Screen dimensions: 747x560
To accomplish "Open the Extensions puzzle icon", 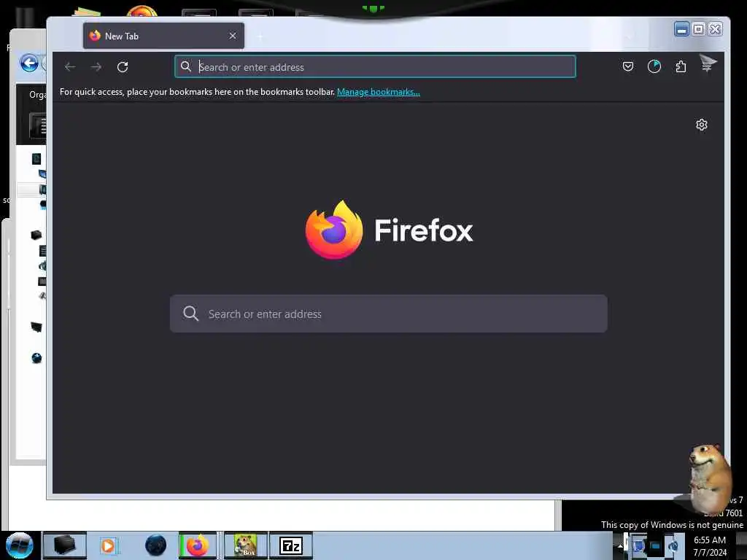I will click(x=681, y=66).
